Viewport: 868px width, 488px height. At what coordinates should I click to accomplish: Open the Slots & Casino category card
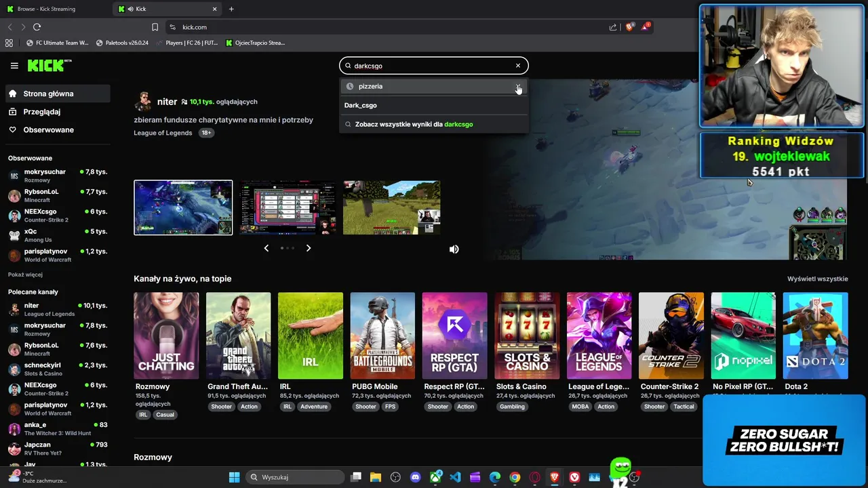[527, 335]
